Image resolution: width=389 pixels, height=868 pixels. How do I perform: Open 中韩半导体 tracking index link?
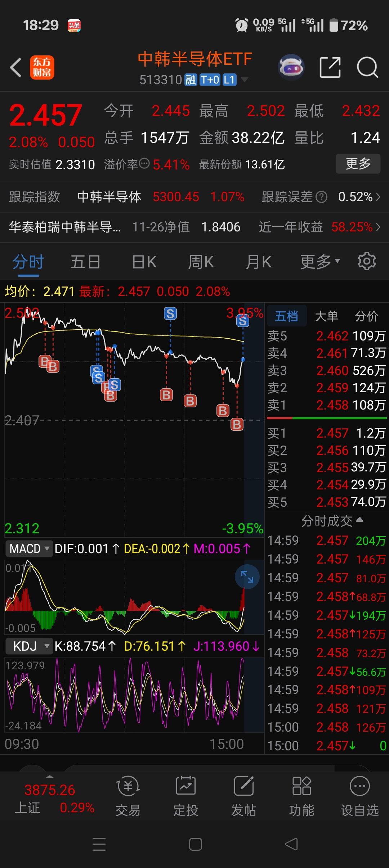[x=109, y=197]
